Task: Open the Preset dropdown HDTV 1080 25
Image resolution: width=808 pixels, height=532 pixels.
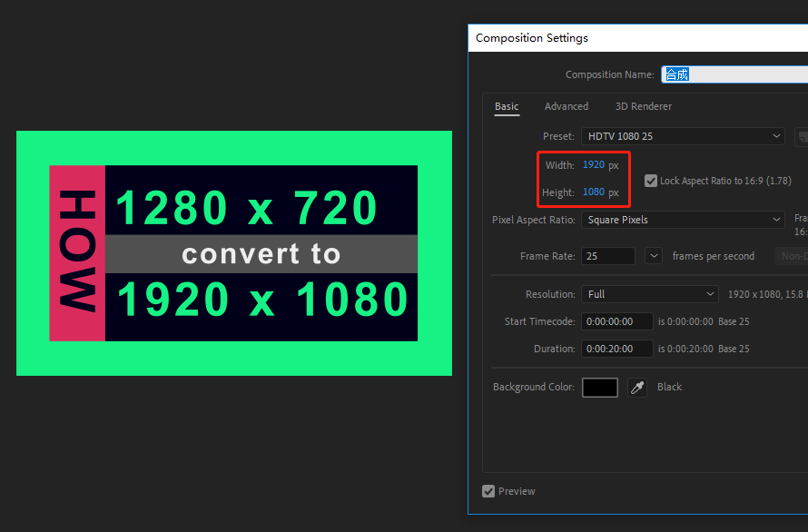Action: (x=683, y=136)
